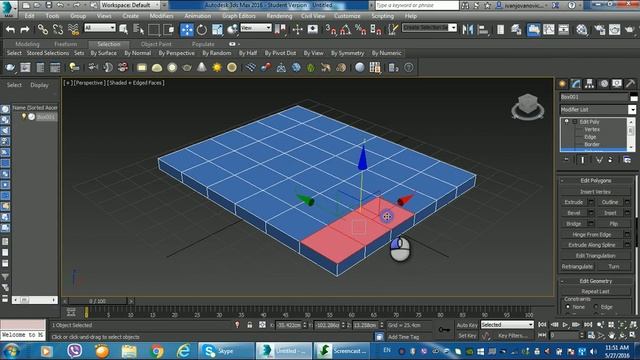Toggle the Percent Snap icon

360,29
